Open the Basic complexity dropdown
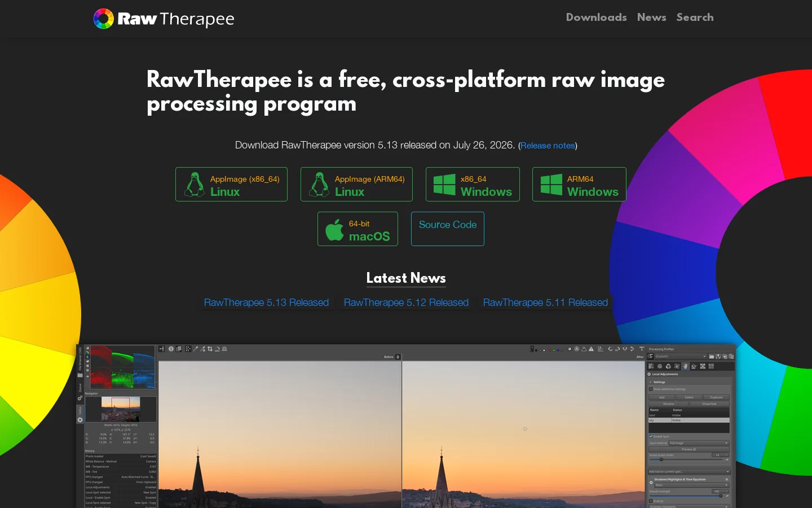812x508 pixels. (692, 485)
